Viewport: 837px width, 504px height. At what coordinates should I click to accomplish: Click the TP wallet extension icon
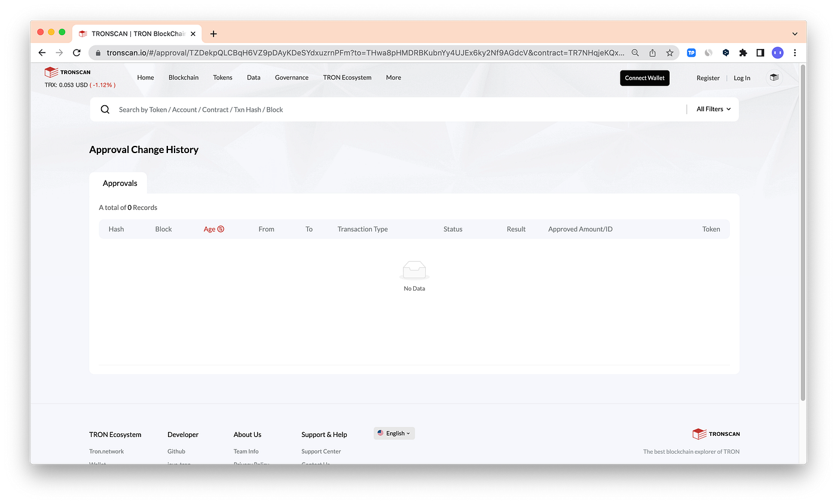coord(691,53)
